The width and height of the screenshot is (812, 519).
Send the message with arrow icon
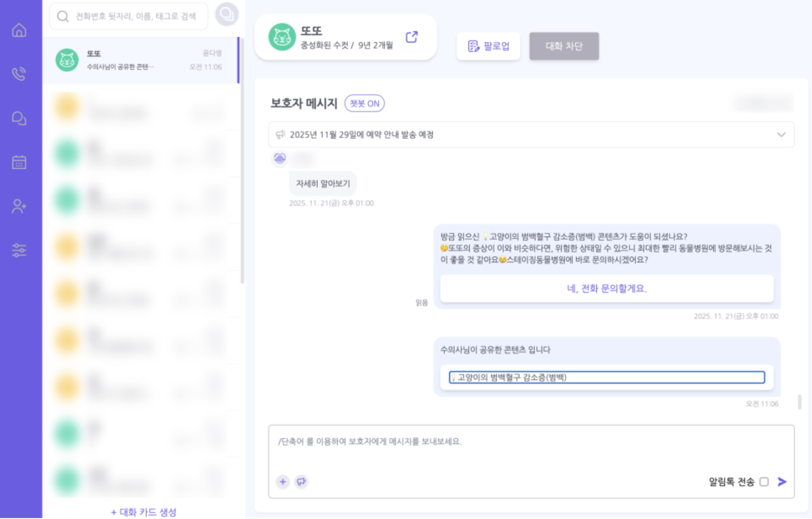[x=782, y=481]
